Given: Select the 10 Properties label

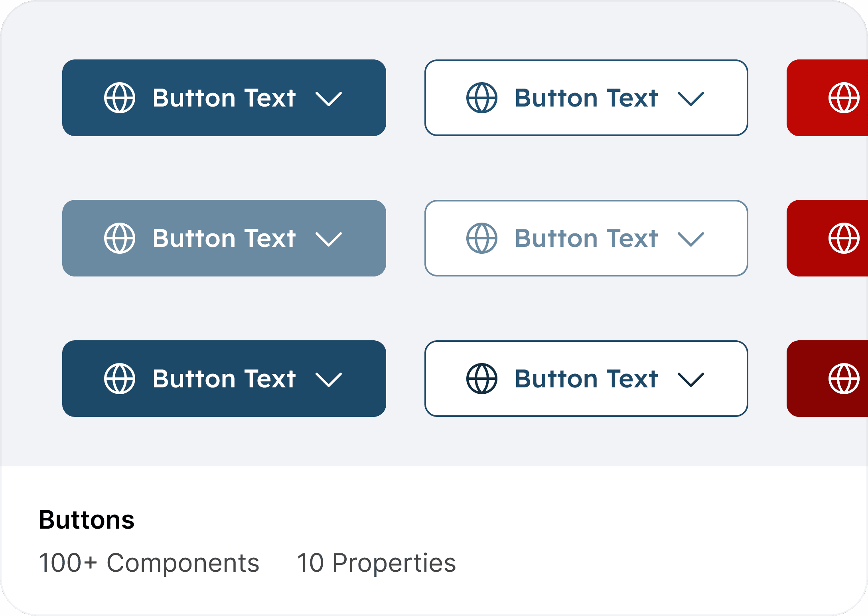Looking at the screenshot, I should pos(376,563).
